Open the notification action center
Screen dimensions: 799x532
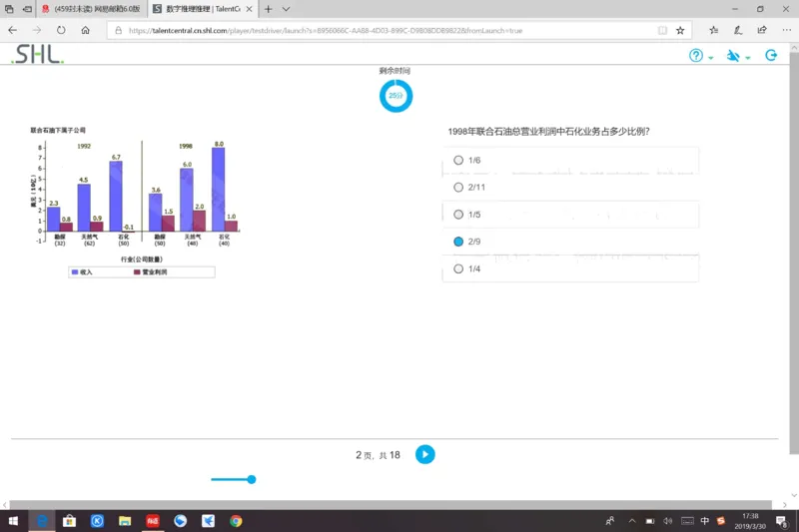782,521
